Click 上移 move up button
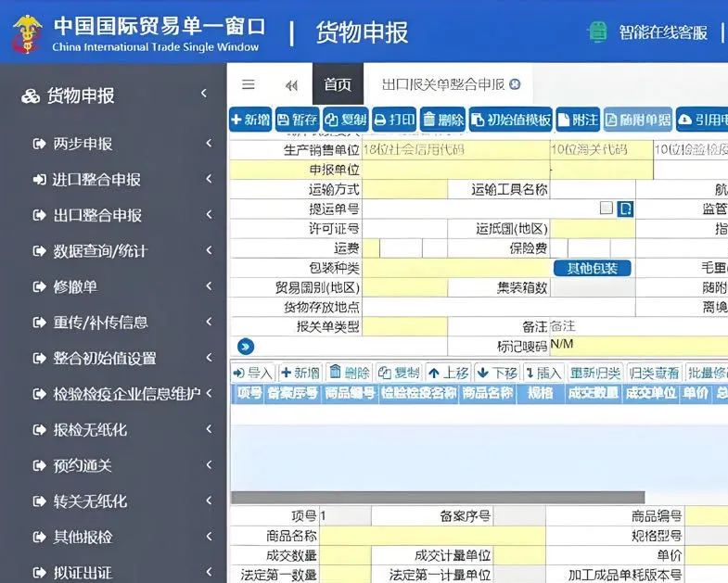This screenshot has width=728, height=583. pos(448,373)
